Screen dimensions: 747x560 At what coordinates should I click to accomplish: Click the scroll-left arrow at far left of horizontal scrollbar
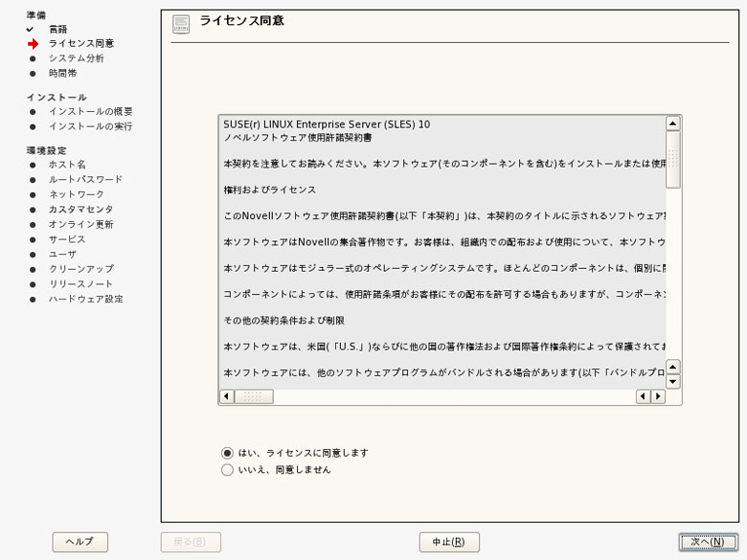click(x=227, y=396)
